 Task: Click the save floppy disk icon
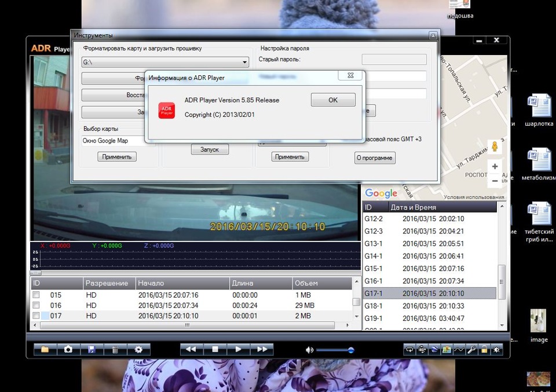(92, 350)
